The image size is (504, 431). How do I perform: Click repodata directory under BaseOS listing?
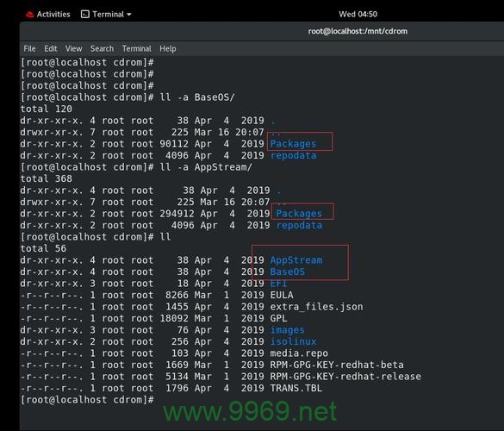tap(293, 155)
